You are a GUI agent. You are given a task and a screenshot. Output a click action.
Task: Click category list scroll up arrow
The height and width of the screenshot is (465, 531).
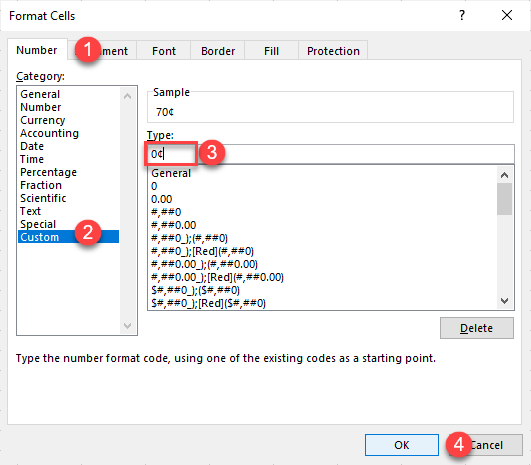[128, 96]
